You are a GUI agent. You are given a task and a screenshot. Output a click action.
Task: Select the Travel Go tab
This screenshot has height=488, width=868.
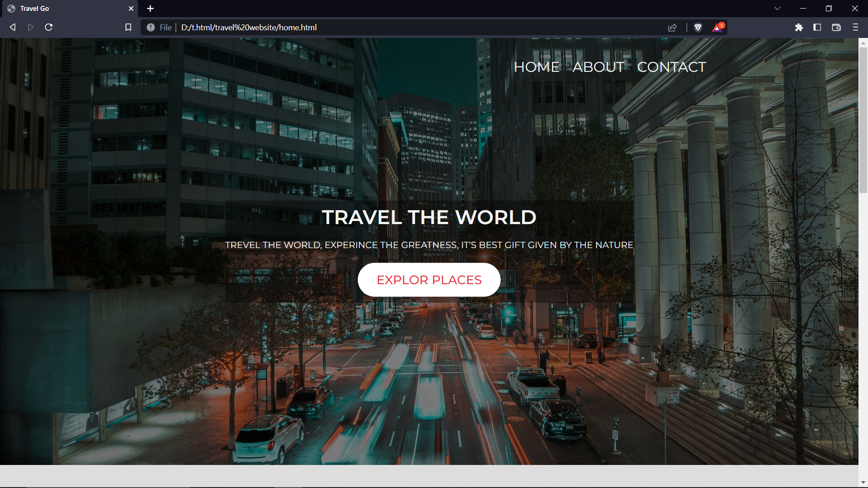point(70,9)
